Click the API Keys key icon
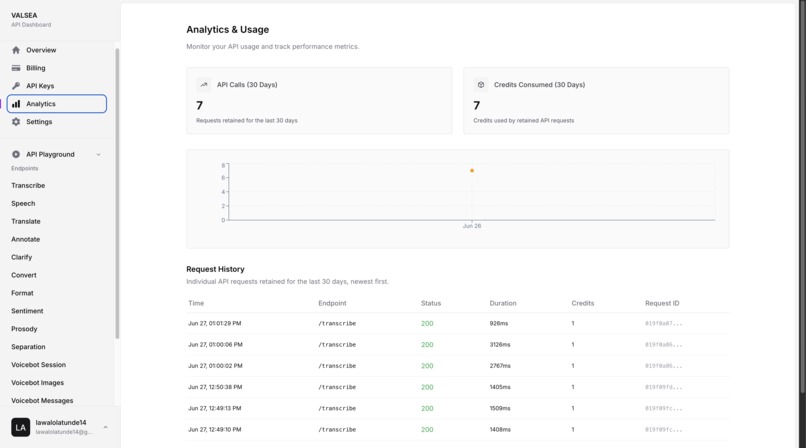 pyautogui.click(x=16, y=86)
